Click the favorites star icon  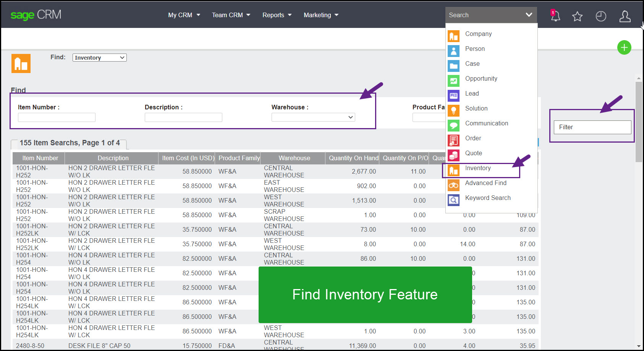coord(577,16)
